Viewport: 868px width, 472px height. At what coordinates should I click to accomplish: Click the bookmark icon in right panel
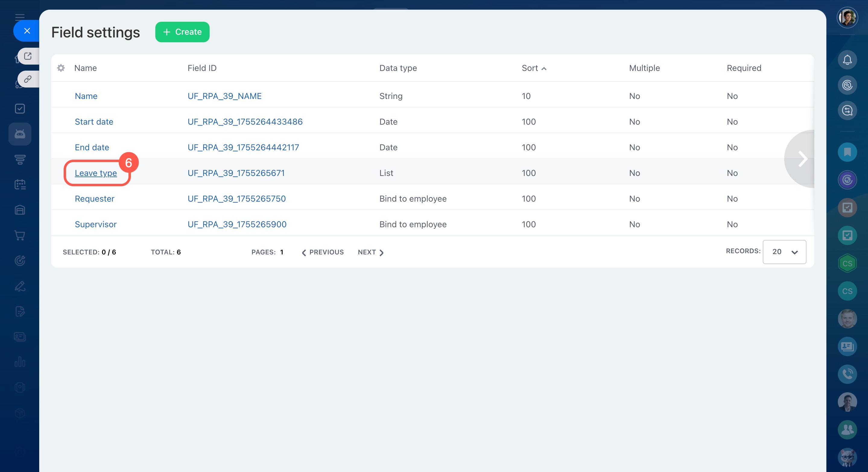[847, 152]
